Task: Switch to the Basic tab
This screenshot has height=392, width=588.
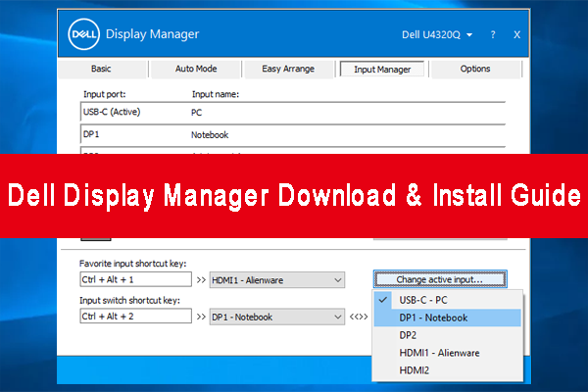Action: tap(101, 69)
